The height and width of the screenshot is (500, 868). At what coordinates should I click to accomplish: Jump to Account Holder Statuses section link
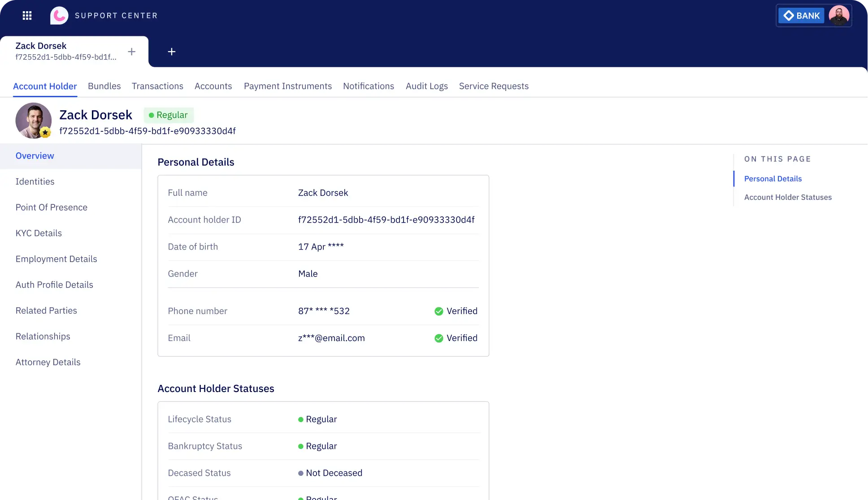click(788, 197)
